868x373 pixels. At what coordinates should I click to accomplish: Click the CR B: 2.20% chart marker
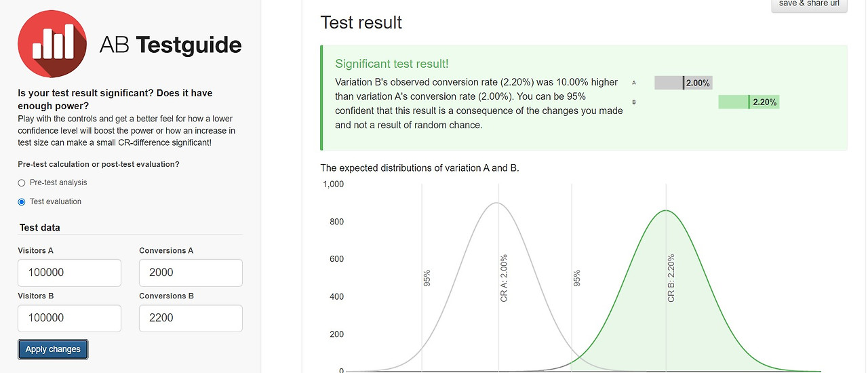671,278
